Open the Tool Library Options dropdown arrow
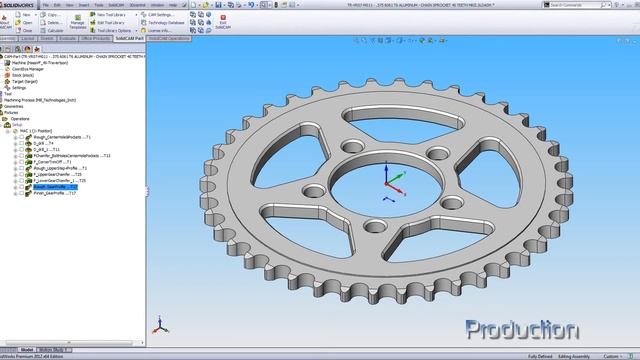 [136, 31]
